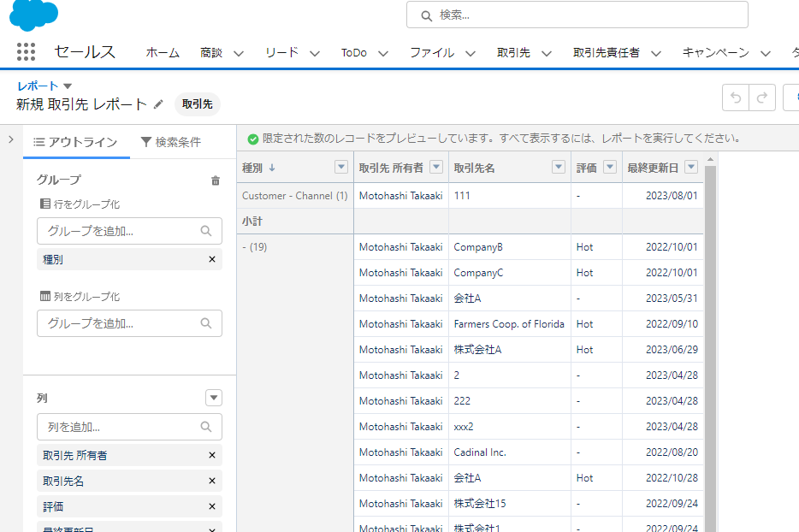Select the CompanyB cell
Viewport: 799px width, 532px height.
[x=510, y=247]
